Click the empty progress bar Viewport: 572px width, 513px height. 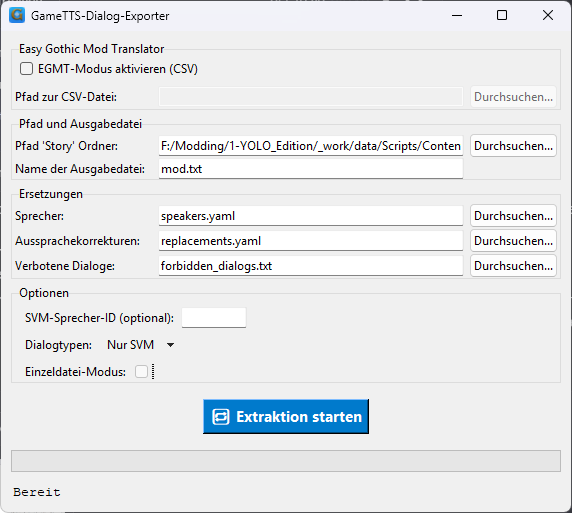point(286,461)
